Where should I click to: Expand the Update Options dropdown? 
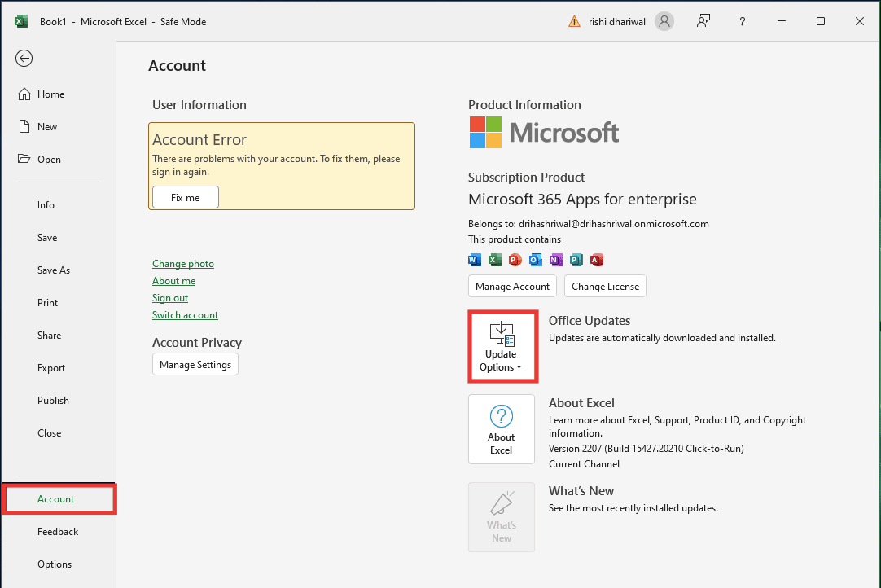click(502, 346)
